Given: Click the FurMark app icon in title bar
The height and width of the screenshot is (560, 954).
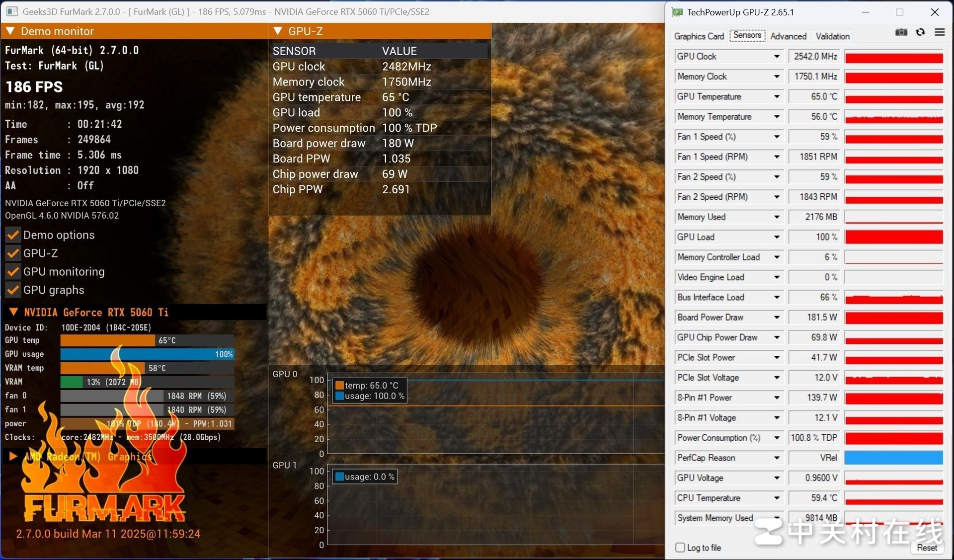Looking at the screenshot, I should (x=12, y=11).
